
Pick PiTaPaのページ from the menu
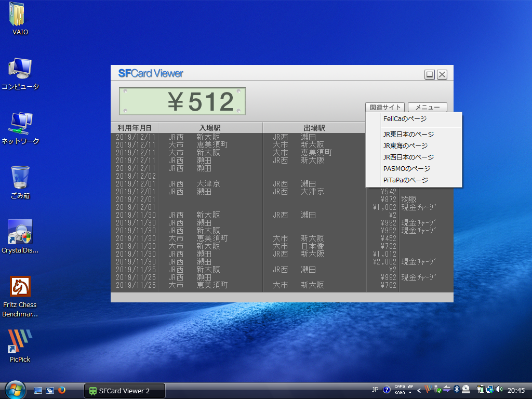pyautogui.click(x=414, y=180)
